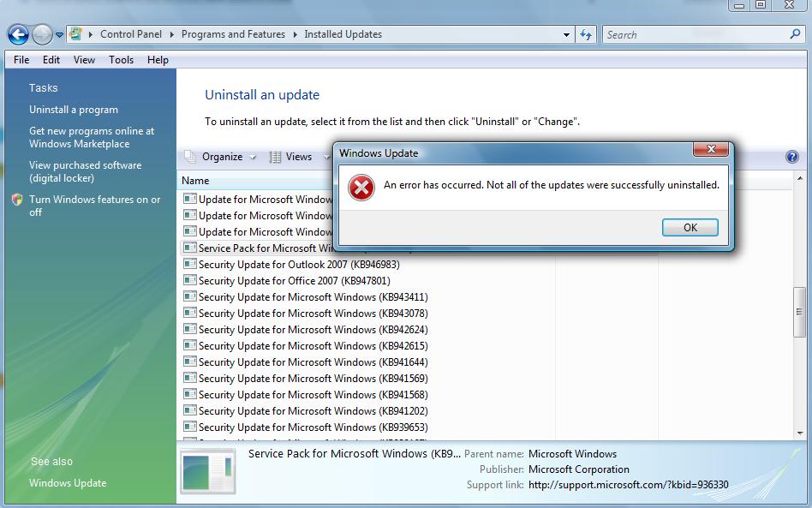Click icon of the KB941202 update row

190,410
